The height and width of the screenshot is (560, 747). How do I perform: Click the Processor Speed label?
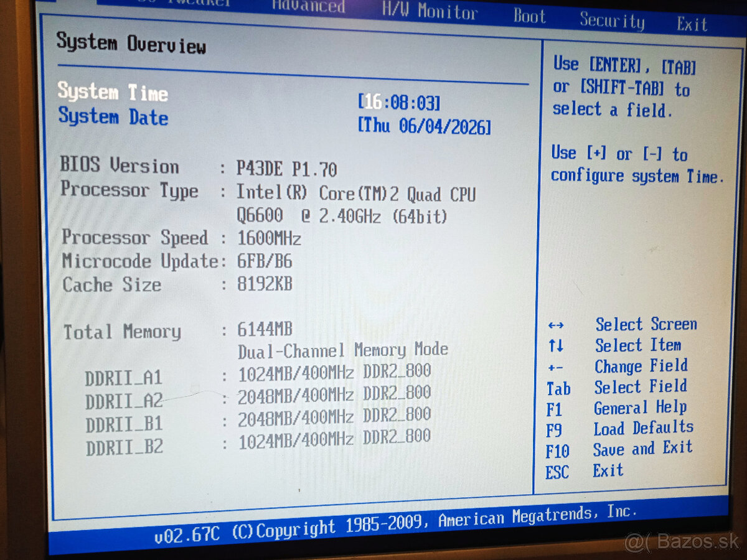(x=135, y=237)
